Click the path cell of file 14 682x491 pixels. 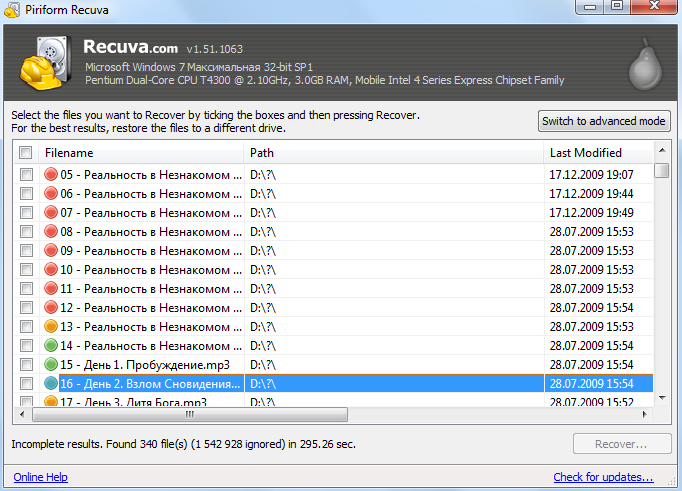coord(394,345)
